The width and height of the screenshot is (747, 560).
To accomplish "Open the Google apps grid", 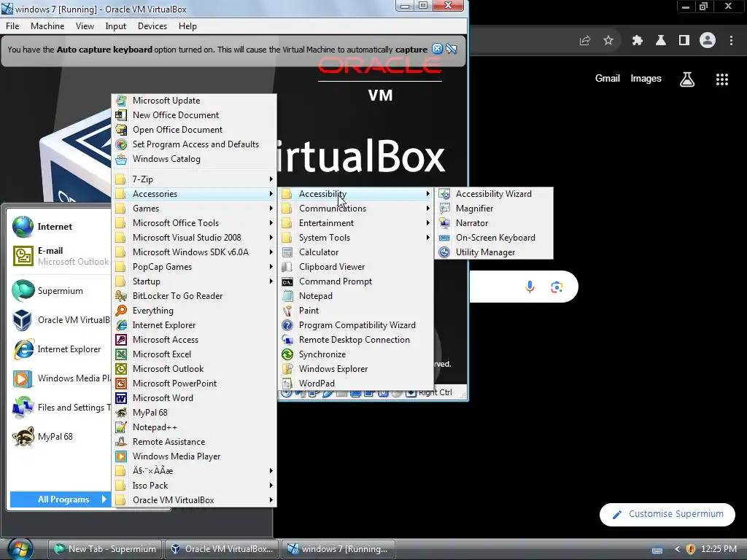I will tap(722, 79).
